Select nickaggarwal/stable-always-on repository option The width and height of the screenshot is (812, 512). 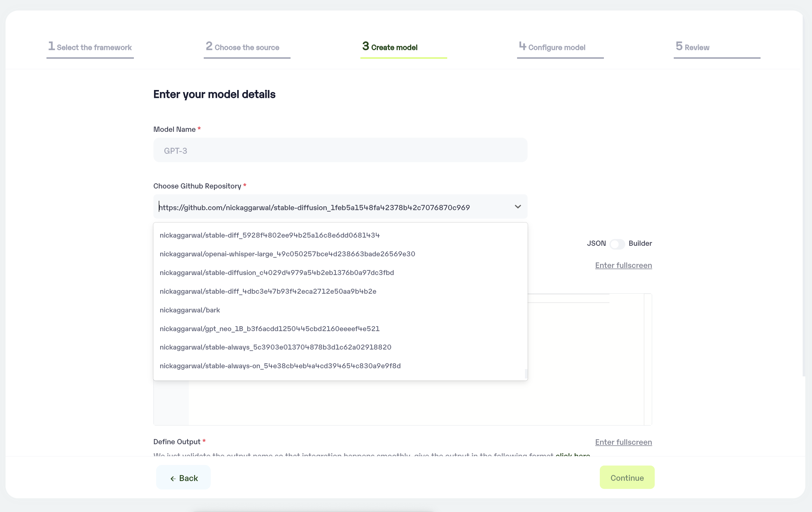click(340, 366)
